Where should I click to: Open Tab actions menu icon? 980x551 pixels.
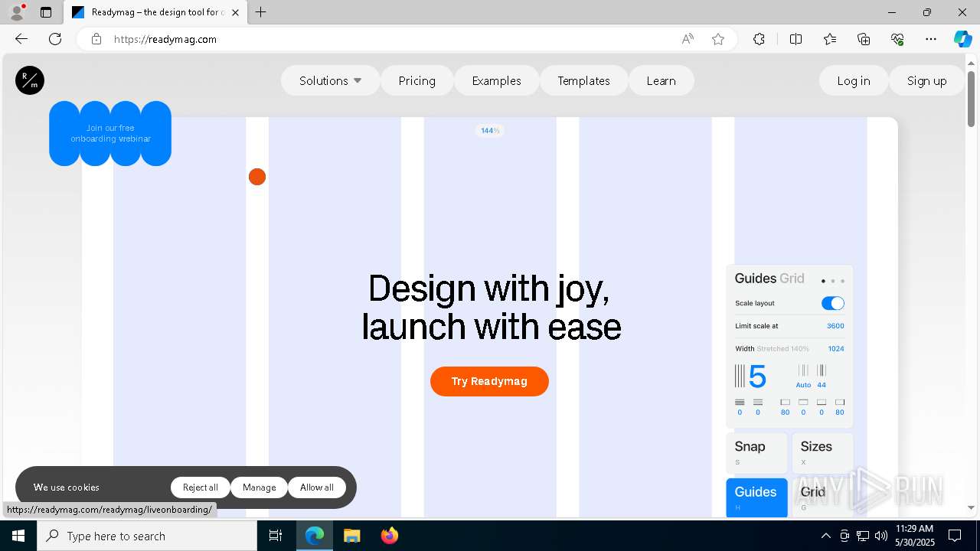point(46,12)
